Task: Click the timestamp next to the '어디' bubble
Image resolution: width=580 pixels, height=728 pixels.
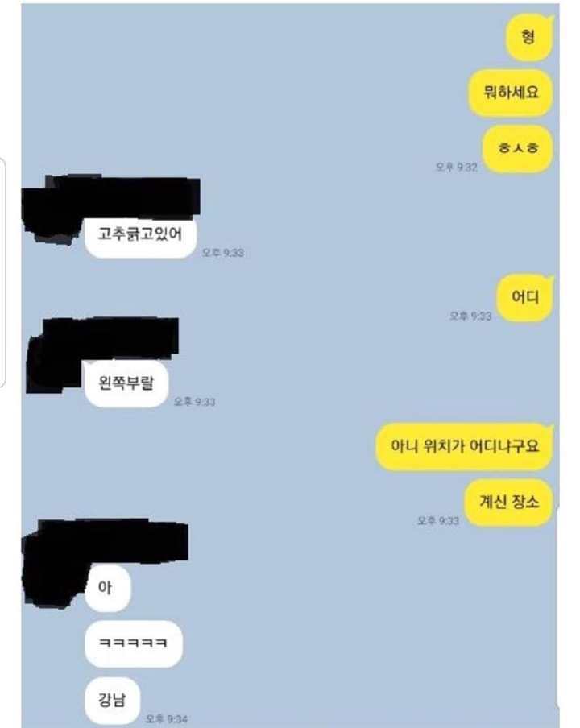Action: pyautogui.click(x=470, y=316)
